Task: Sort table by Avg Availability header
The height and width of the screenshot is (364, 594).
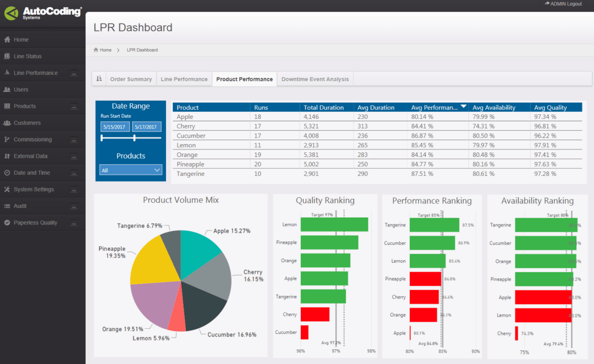Action: coord(499,107)
